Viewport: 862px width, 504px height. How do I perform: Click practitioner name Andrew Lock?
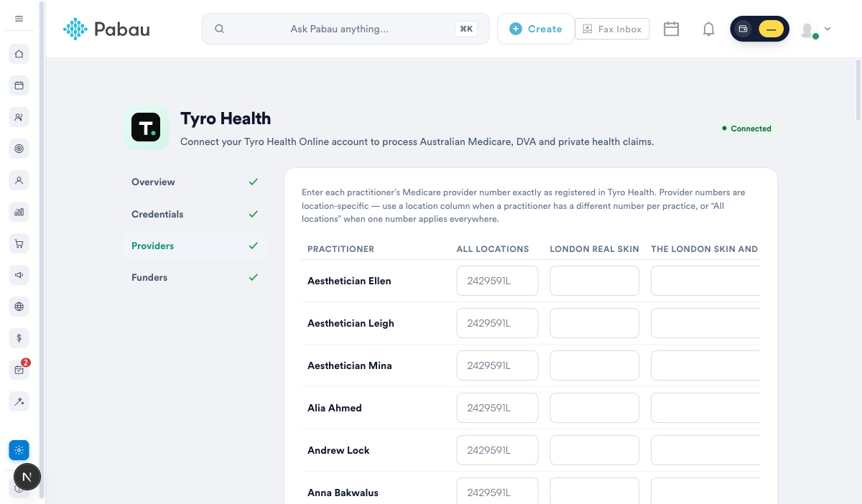click(338, 450)
